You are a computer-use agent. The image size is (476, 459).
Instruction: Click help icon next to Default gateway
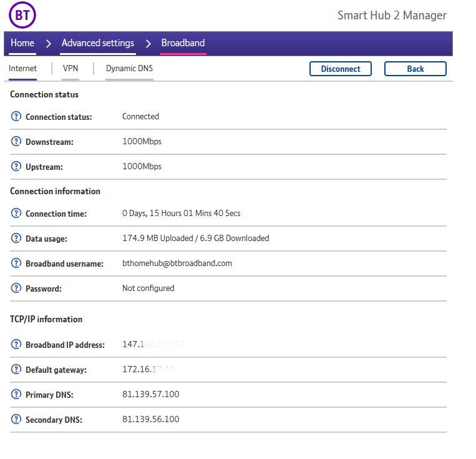[16, 370]
